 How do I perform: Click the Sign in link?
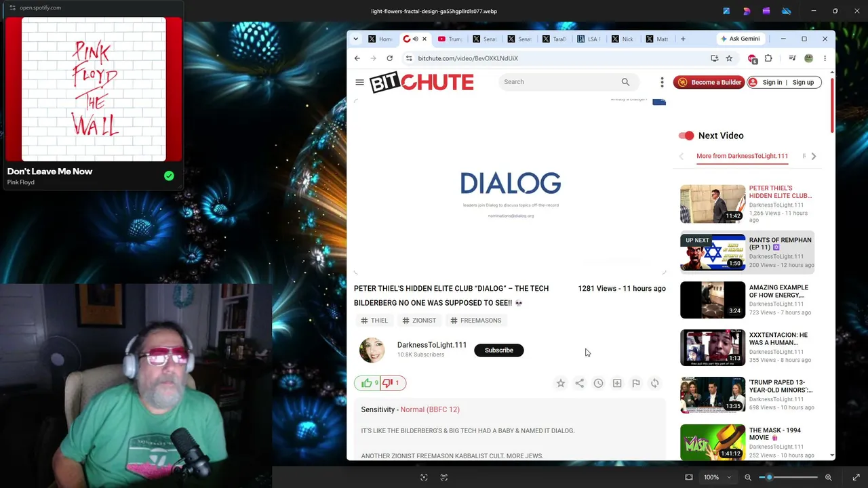pos(772,82)
